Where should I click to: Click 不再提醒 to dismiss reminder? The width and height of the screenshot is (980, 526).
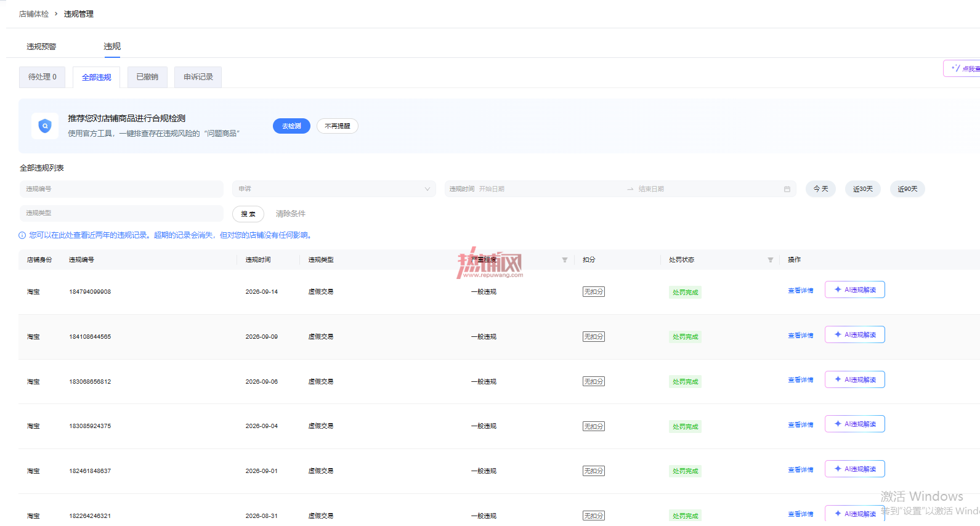338,126
